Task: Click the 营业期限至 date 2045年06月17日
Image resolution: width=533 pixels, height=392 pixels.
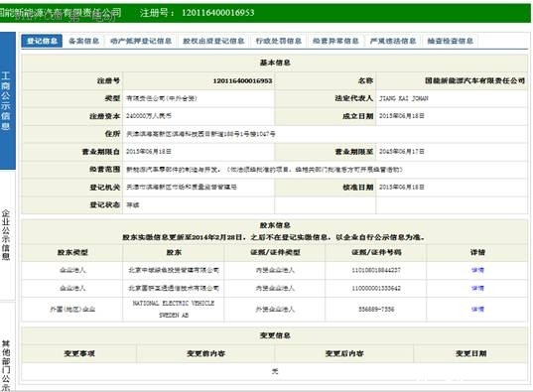Action: click(x=401, y=152)
